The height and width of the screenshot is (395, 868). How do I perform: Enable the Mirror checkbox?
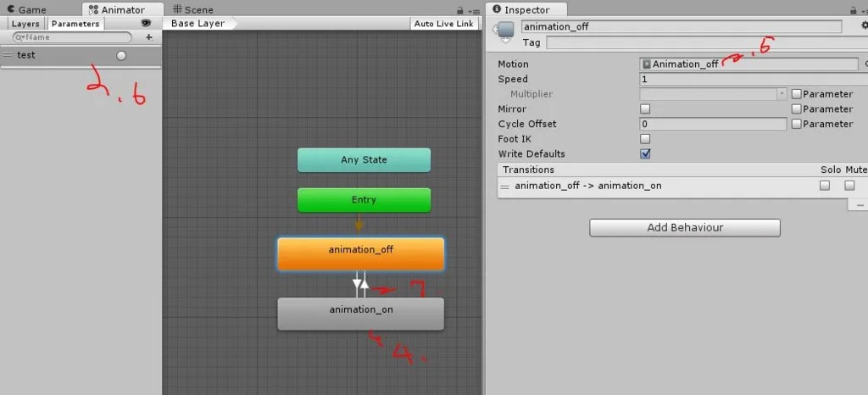pos(645,109)
